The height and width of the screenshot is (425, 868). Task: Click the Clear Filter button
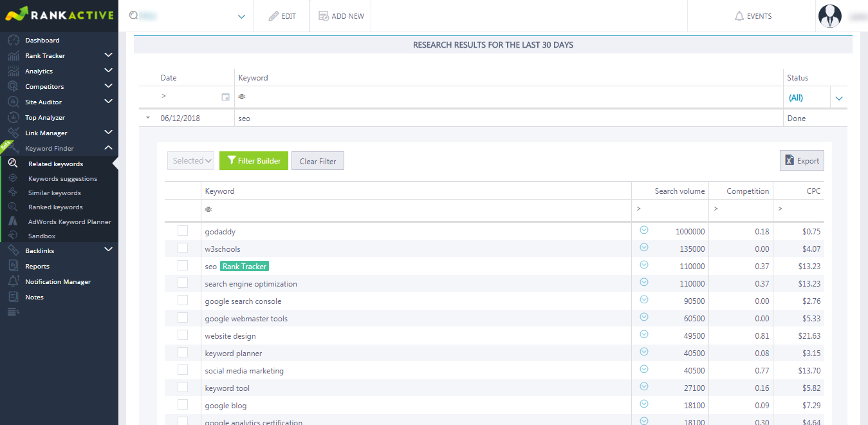tap(318, 161)
